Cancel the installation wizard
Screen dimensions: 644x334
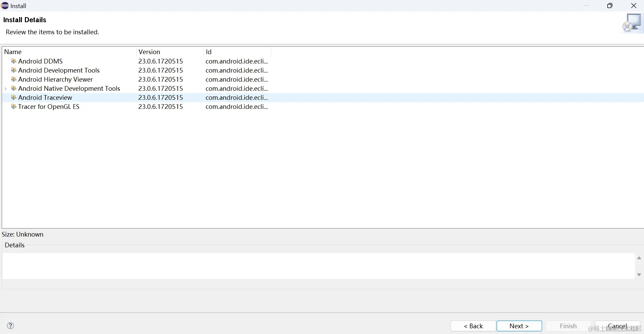click(x=617, y=326)
